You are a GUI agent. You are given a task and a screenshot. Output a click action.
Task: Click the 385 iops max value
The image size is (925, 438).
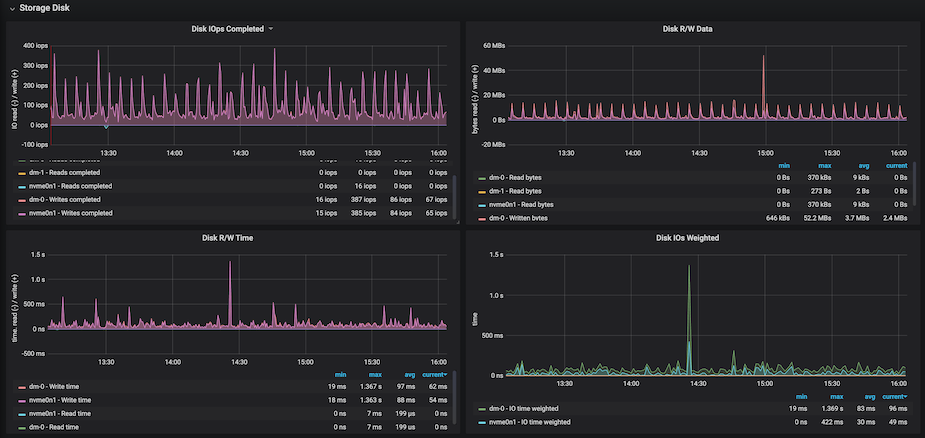pos(363,213)
